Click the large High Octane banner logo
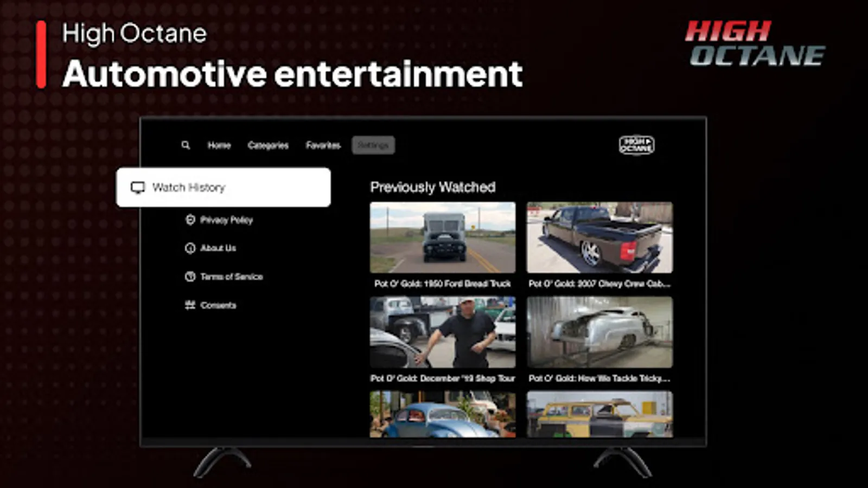This screenshot has width=868, height=488. pos(755,43)
